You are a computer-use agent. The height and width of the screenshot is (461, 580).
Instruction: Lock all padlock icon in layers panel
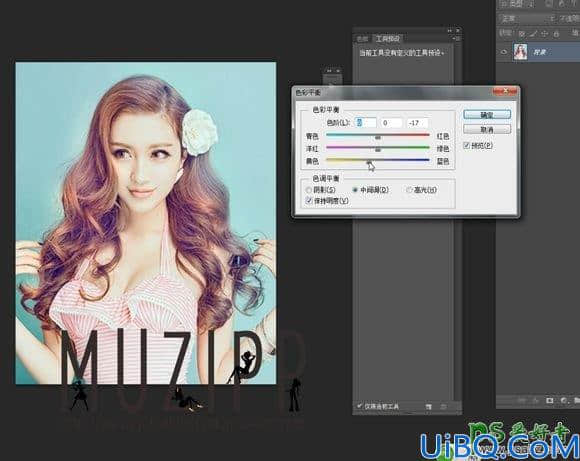pyautogui.click(x=556, y=34)
